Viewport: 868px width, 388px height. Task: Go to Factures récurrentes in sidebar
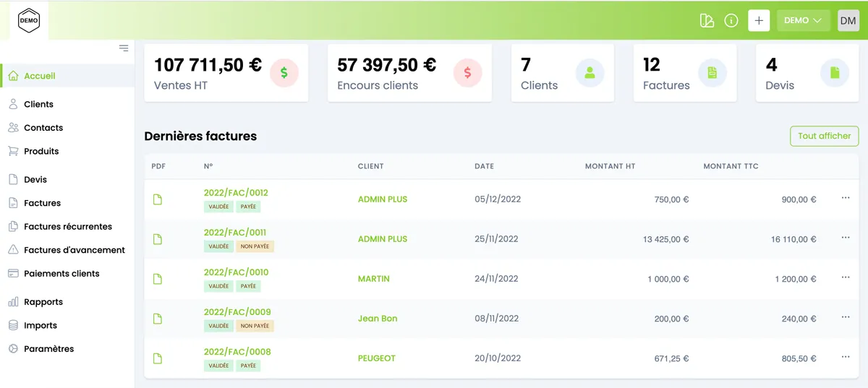pos(68,227)
